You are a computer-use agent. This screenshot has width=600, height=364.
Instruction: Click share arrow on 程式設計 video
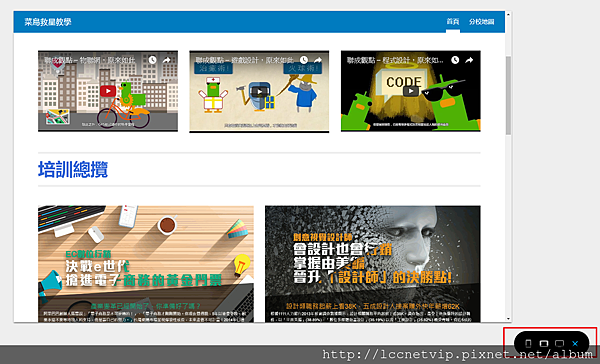[469, 60]
